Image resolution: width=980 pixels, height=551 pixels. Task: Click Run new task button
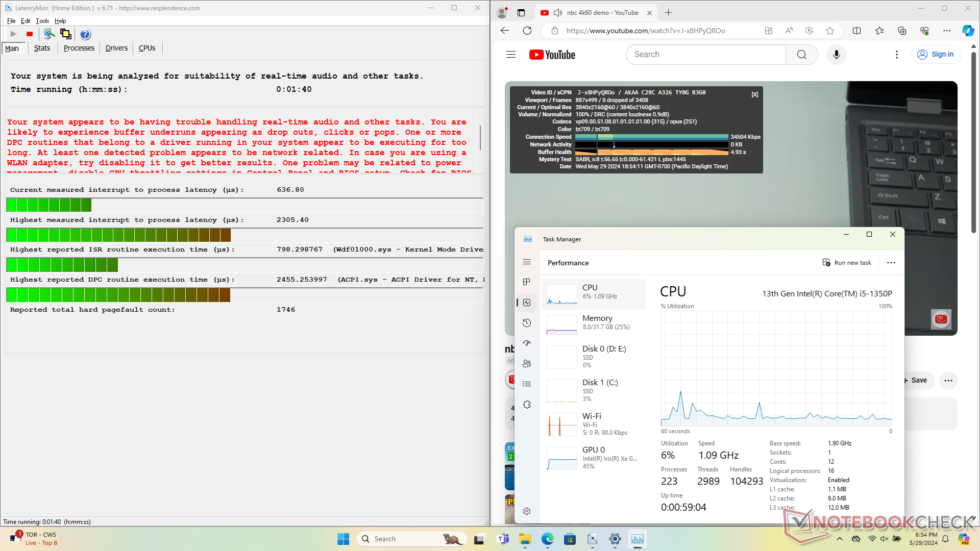click(847, 263)
